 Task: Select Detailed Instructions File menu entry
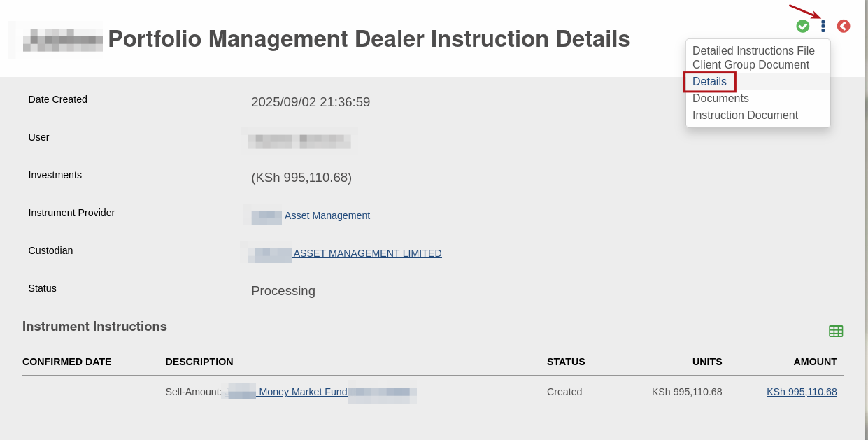tap(753, 50)
